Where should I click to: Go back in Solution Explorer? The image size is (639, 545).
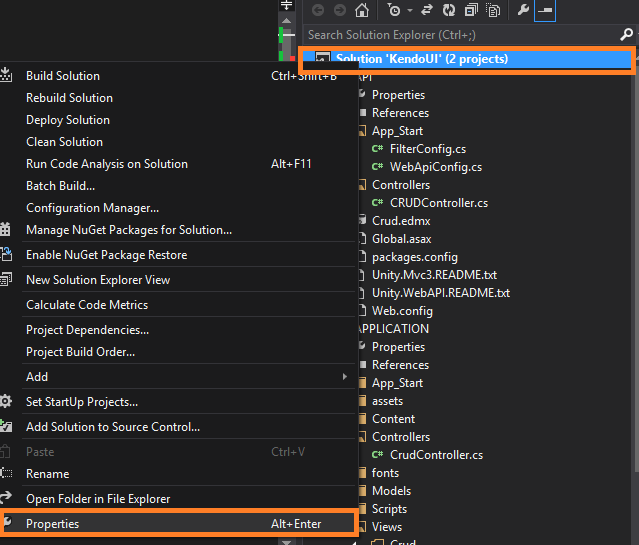click(x=318, y=10)
